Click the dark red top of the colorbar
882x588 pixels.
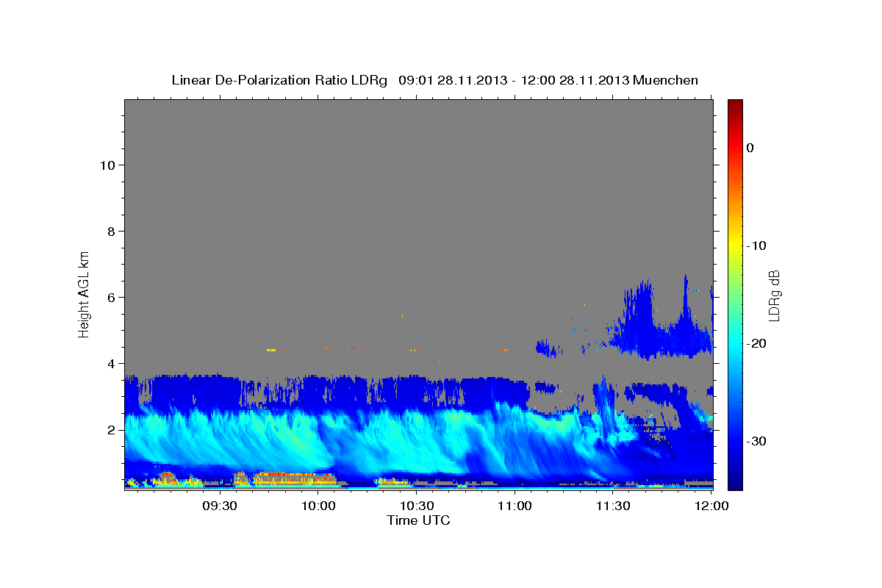[735, 105]
